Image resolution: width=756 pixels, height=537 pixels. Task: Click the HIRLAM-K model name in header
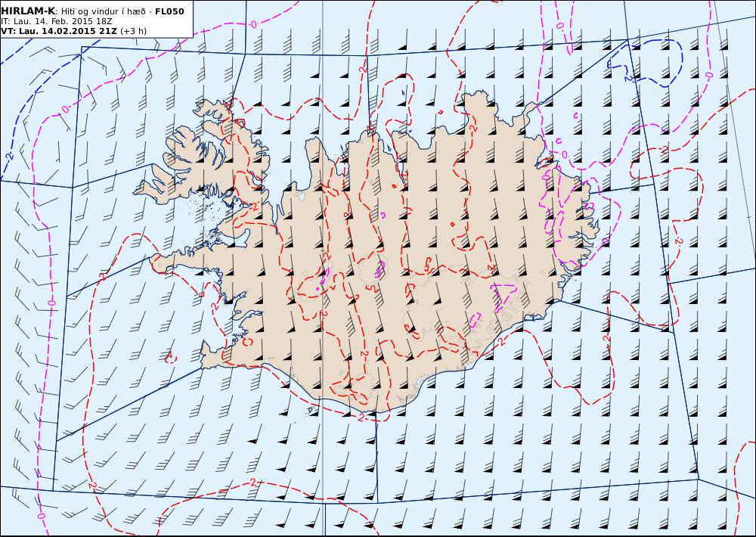point(28,11)
